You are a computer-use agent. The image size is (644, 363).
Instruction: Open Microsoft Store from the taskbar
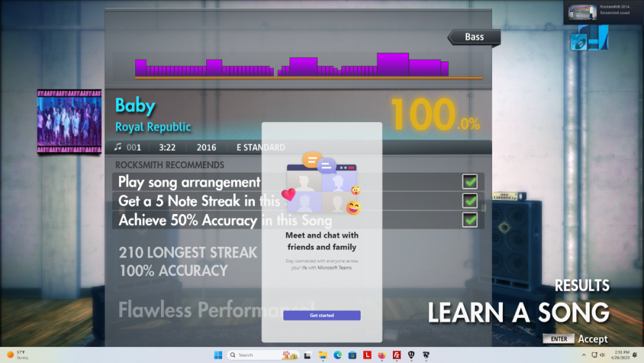pyautogui.click(x=352, y=355)
